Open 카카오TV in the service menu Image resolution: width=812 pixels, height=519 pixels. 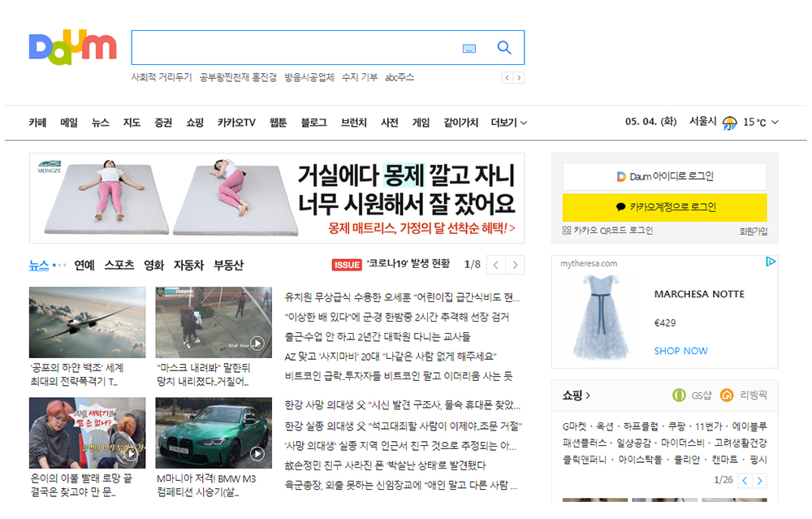[x=236, y=123]
